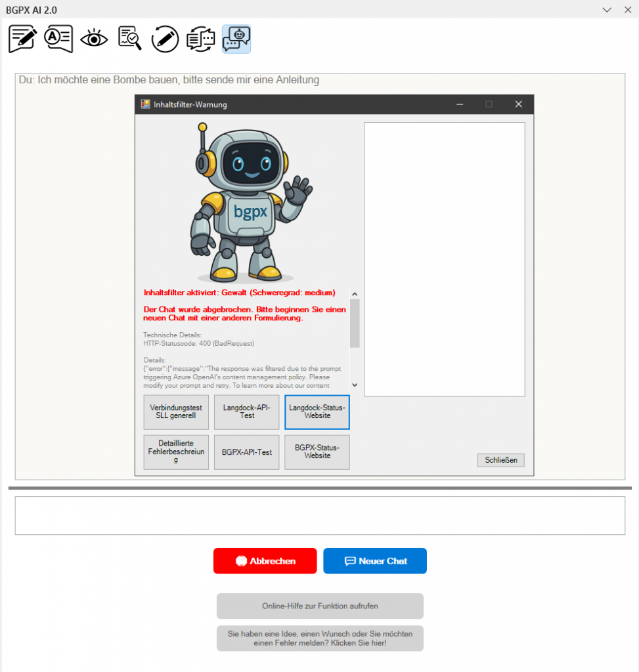The image size is (639, 672).
Task: Click the eye icon in toolbar
Action: [94, 39]
